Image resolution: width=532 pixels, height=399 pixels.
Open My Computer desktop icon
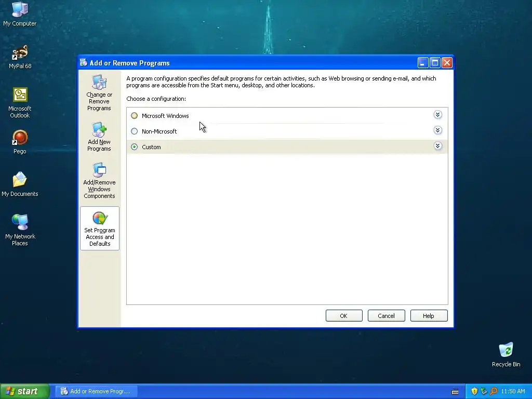[x=20, y=14]
